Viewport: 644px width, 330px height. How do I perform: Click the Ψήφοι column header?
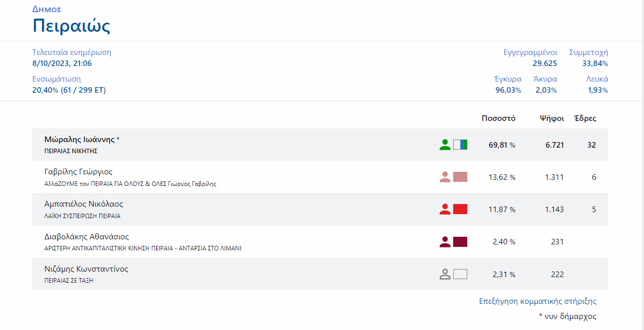tap(551, 118)
